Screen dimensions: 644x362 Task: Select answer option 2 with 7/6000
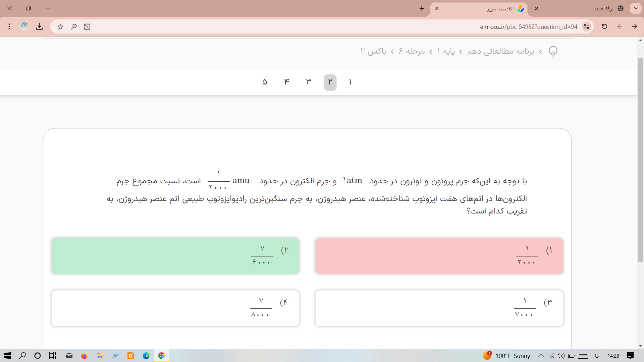pos(175,256)
